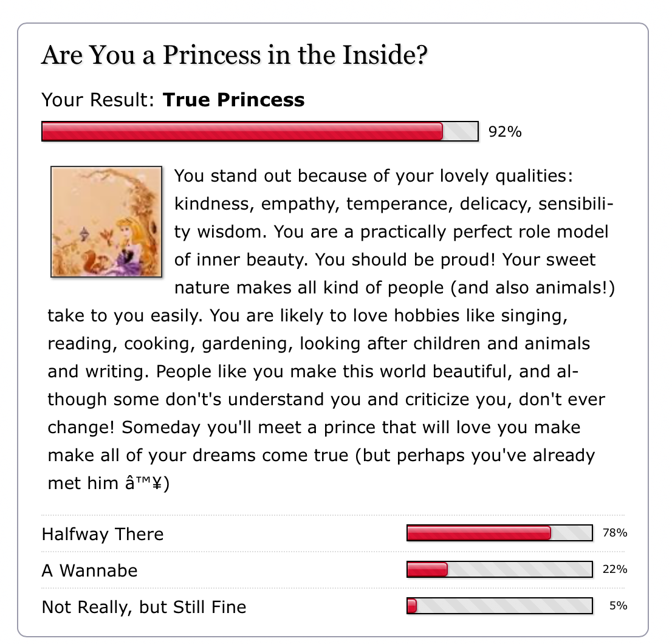Viewport: 672px width, 644px height.
Task: Click the "Are You a Princess in the Inside?" title
Action: pos(235,56)
